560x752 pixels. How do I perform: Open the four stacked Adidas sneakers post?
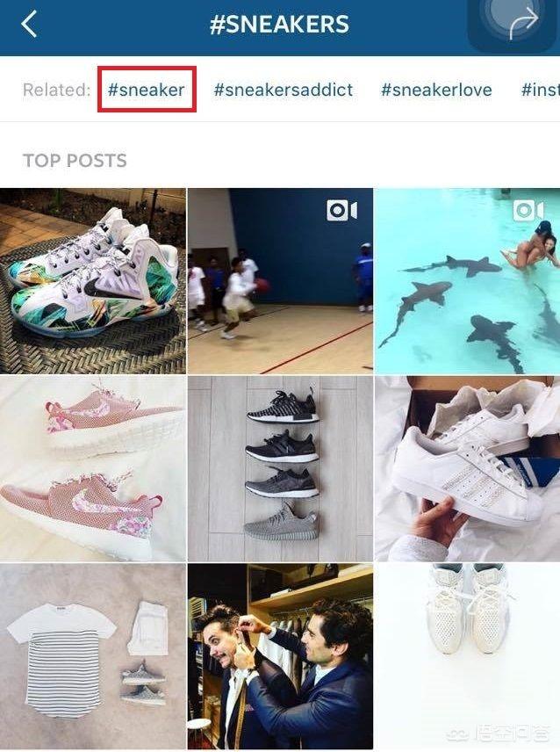tap(280, 468)
